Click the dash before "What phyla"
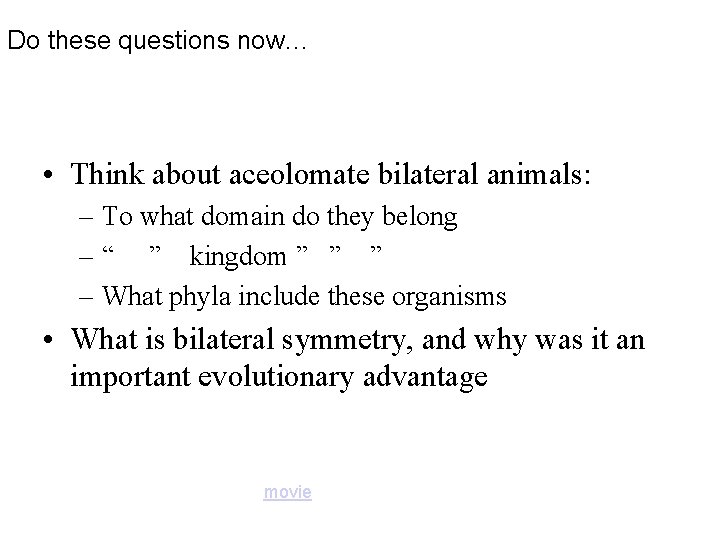 click(x=86, y=298)
